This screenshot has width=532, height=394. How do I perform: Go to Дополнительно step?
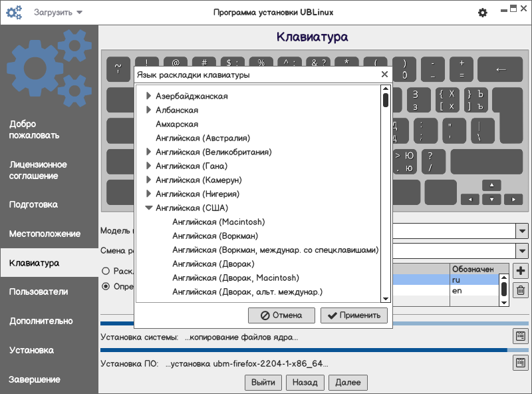pos(49,321)
